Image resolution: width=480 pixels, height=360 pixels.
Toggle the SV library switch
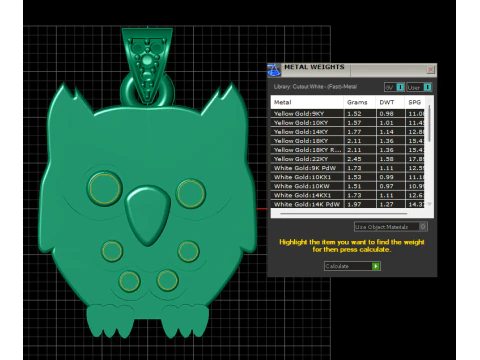pos(395,87)
